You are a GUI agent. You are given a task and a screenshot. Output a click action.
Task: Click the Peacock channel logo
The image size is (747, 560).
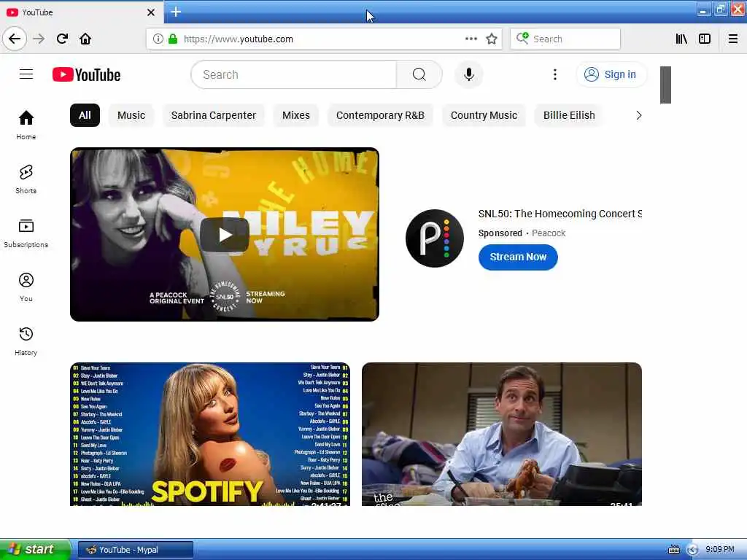tap(435, 238)
